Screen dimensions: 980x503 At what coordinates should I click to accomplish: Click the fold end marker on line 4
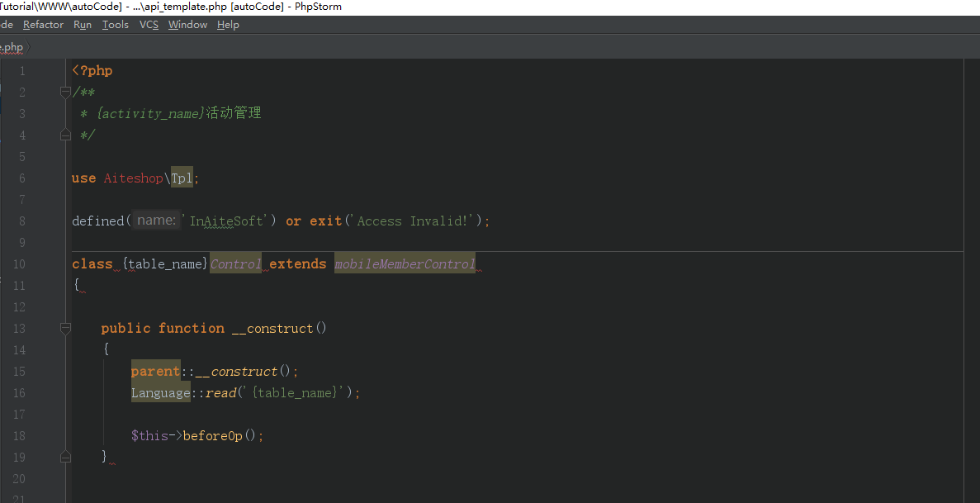point(65,135)
